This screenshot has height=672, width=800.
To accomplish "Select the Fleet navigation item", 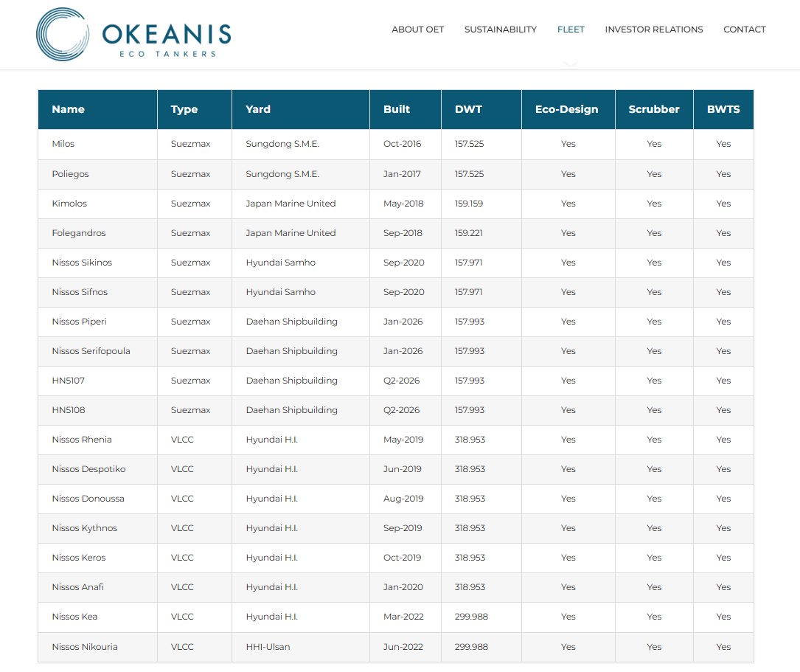I will pyautogui.click(x=571, y=30).
